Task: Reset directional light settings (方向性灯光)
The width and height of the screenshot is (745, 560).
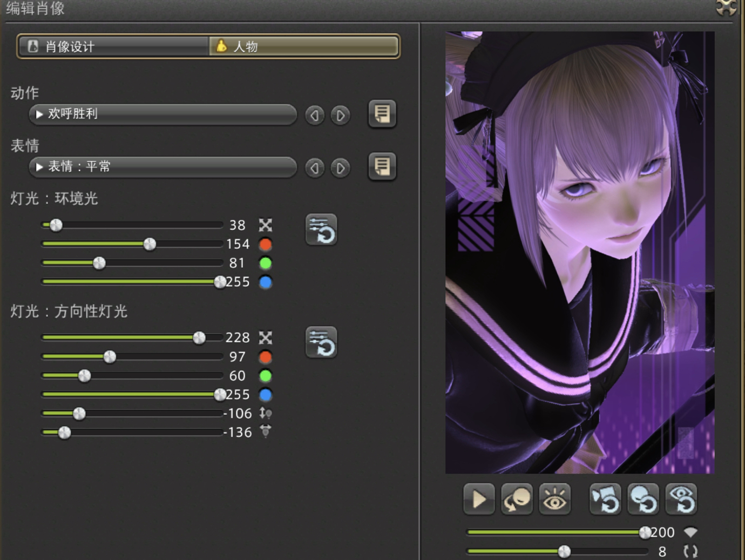Action: (x=321, y=342)
